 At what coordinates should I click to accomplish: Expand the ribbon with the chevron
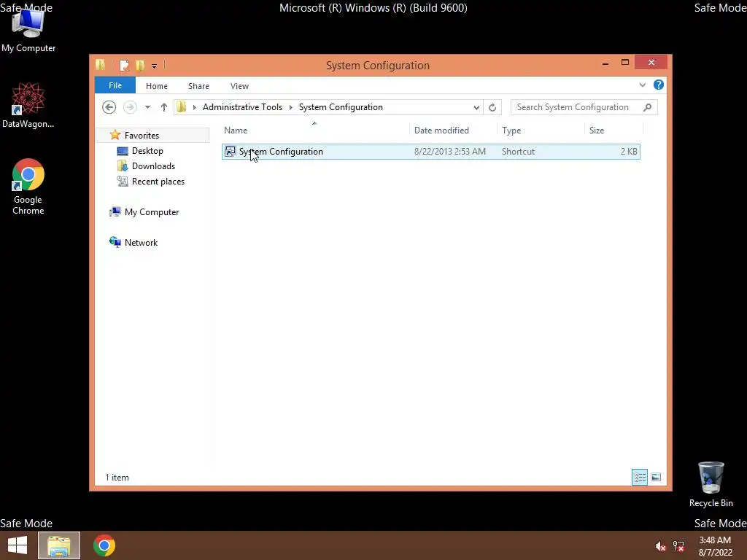[x=642, y=85]
